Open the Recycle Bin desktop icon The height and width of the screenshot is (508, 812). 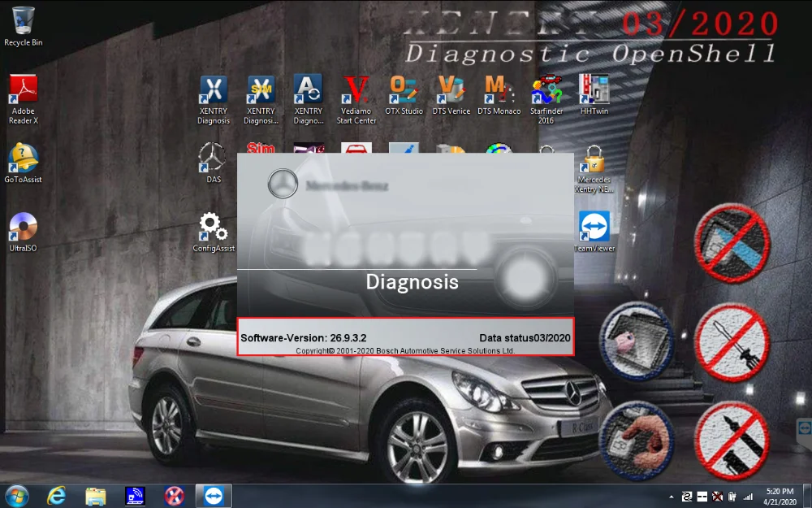tap(24, 26)
